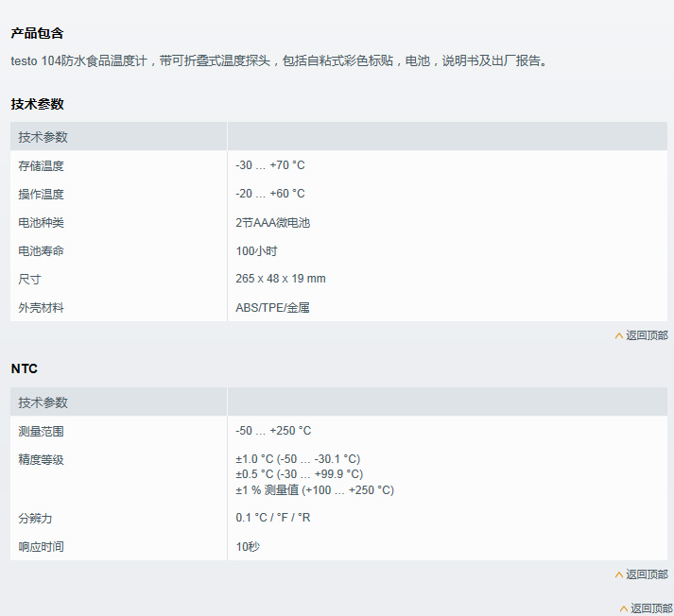Click the 精度等级 row label

(42, 459)
